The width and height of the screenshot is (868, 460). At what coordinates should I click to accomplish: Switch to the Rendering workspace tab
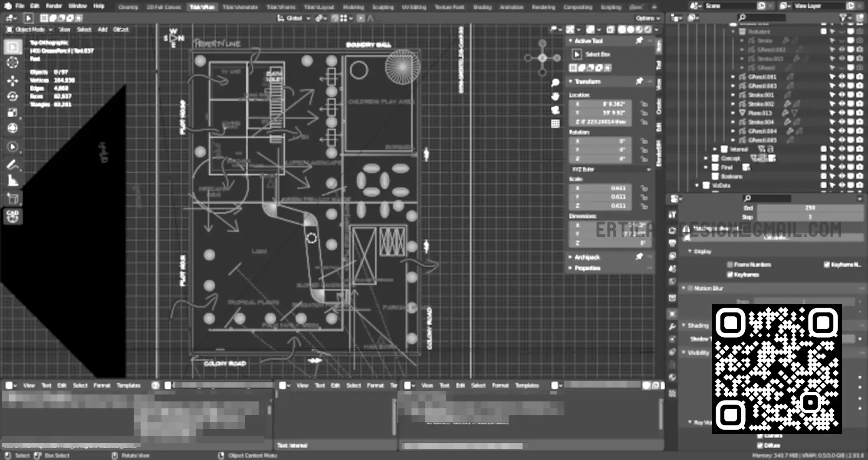tap(543, 7)
